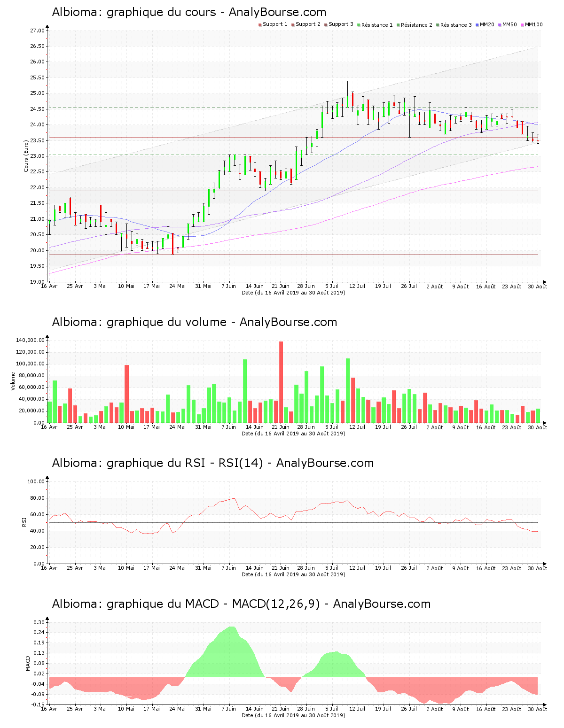Image resolution: width=564 pixels, height=728 pixels.
Task: Click the "23.50" tick on the price axis
Action: (37, 140)
